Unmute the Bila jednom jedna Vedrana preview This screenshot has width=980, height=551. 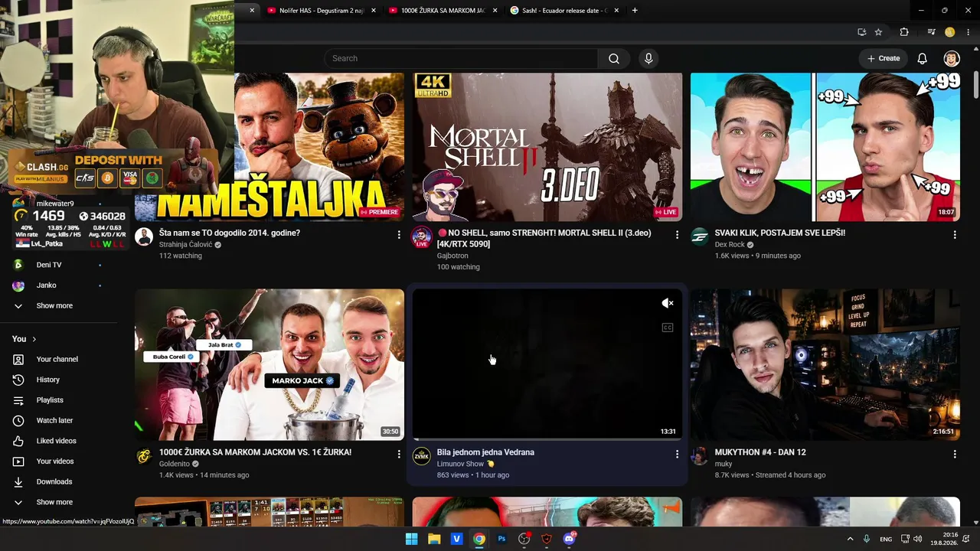pos(668,303)
